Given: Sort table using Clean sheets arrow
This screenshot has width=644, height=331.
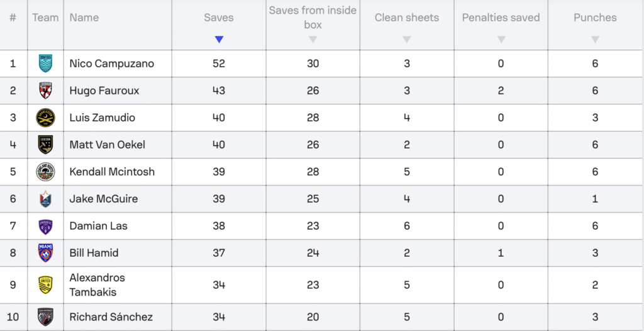Looking at the screenshot, I should pyautogui.click(x=407, y=40).
